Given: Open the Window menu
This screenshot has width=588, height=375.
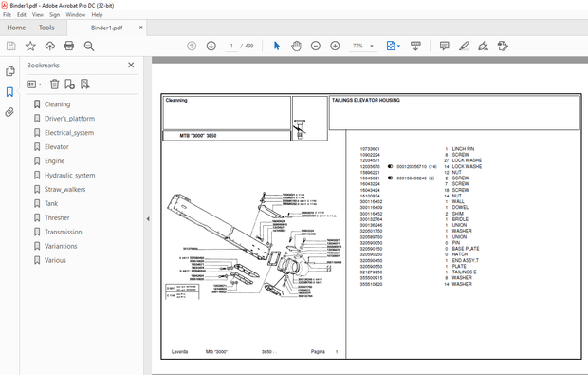Looking at the screenshot, I should (75, 14).
